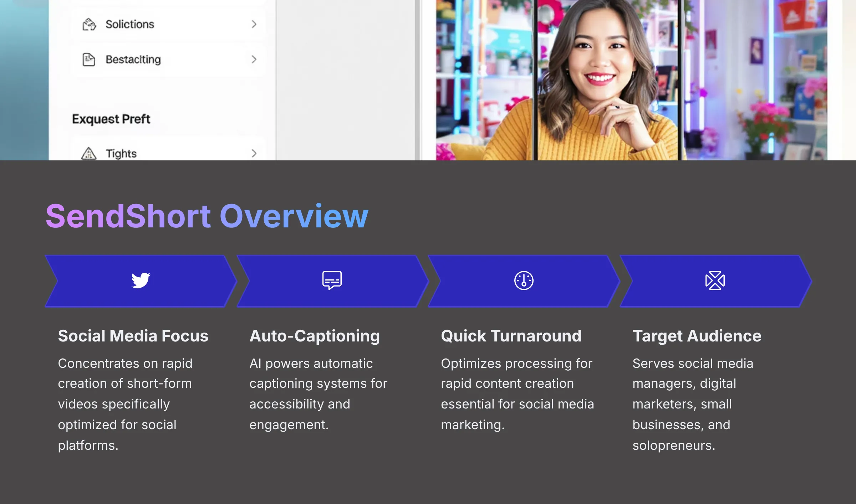856x504 pixels.
Task: Click the Social Media Focus heading
Action: [133, 336]
